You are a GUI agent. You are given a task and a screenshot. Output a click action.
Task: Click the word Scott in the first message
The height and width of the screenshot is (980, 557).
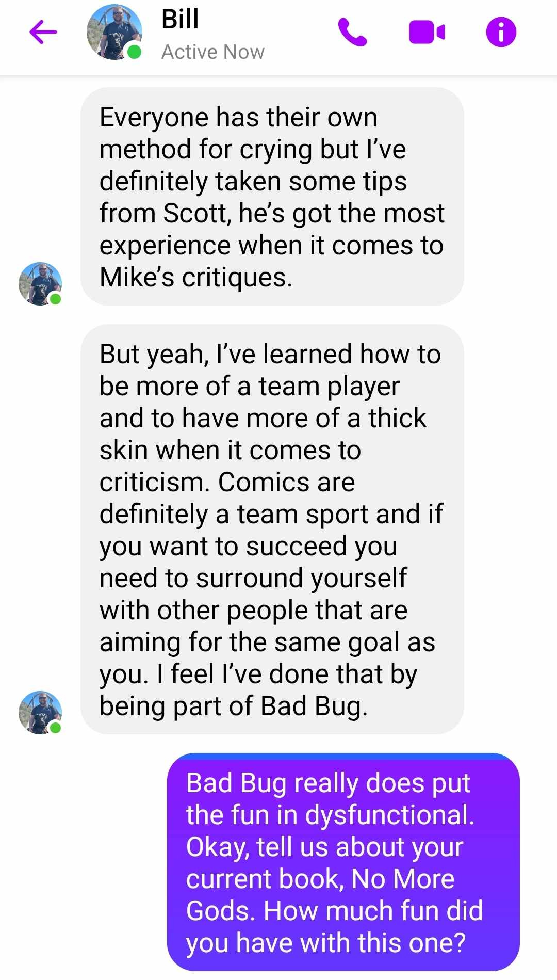[196, 213]
